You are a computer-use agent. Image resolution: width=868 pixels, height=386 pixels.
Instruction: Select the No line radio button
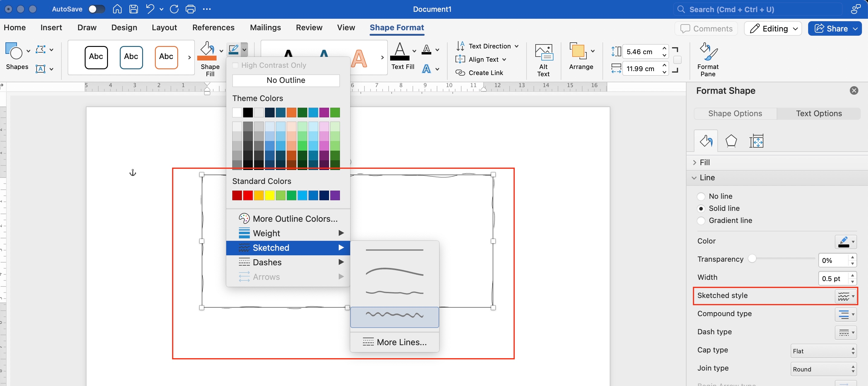point(701,196)
